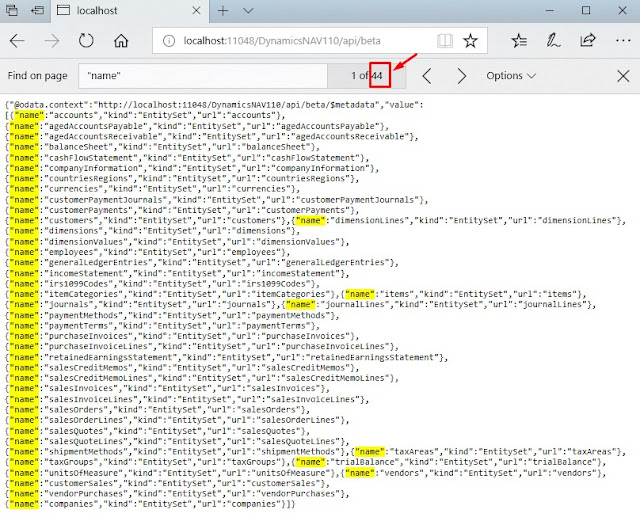Viewport: 640px width, 521px height.
Task: Close the Find on page bar
Action: pos(623,76)
